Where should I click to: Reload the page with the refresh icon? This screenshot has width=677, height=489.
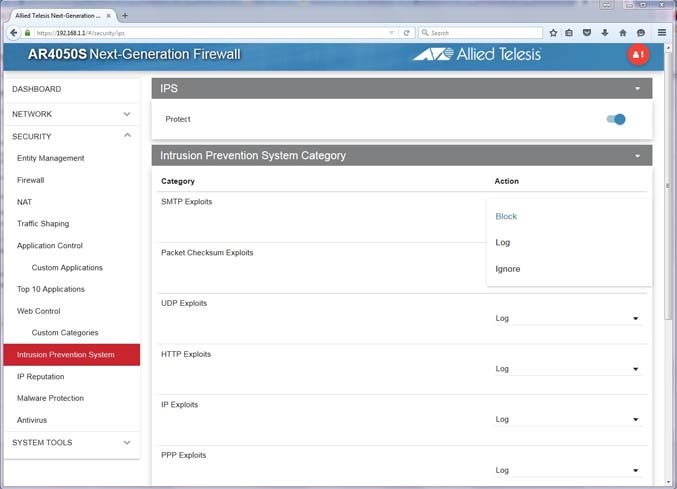406,33
